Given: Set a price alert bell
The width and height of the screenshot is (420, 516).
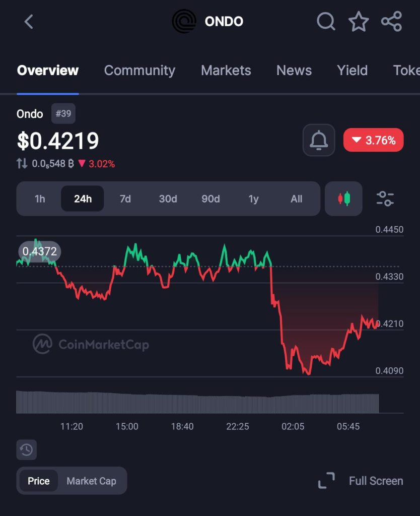Looking at the screenshot, I should tap(319, 140).
